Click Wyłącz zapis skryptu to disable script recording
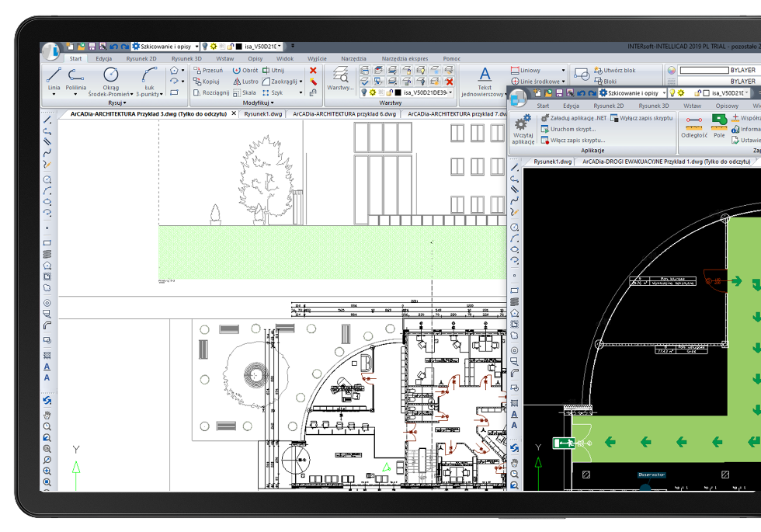 point(646,117)
